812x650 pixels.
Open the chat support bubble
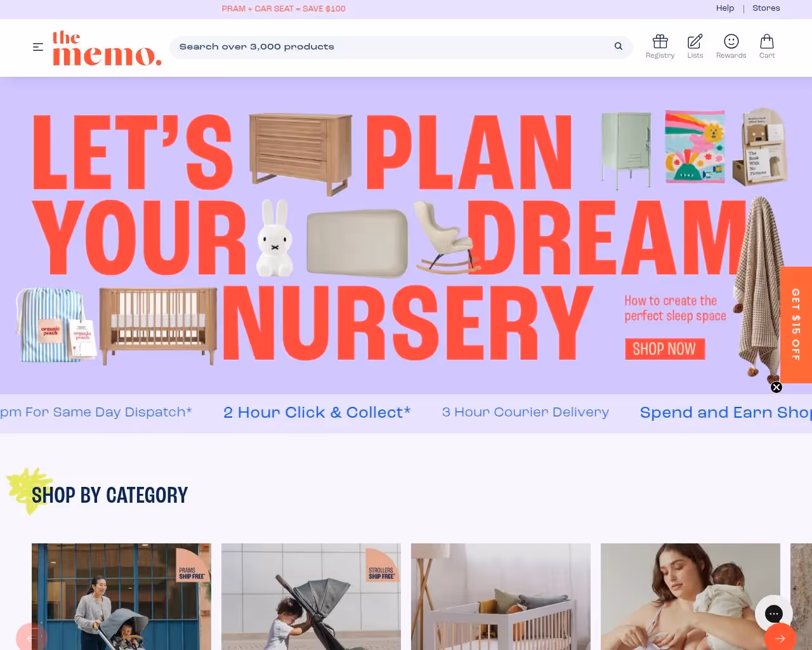pyautogui.click(x=774, y=614)
